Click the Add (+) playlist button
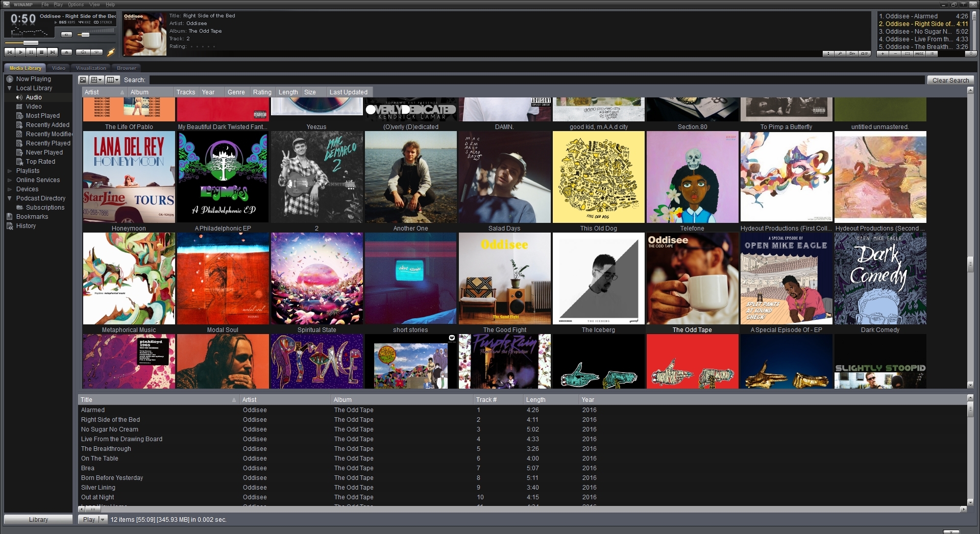This screenshot has height=534, width=980. tap(883, 54)
